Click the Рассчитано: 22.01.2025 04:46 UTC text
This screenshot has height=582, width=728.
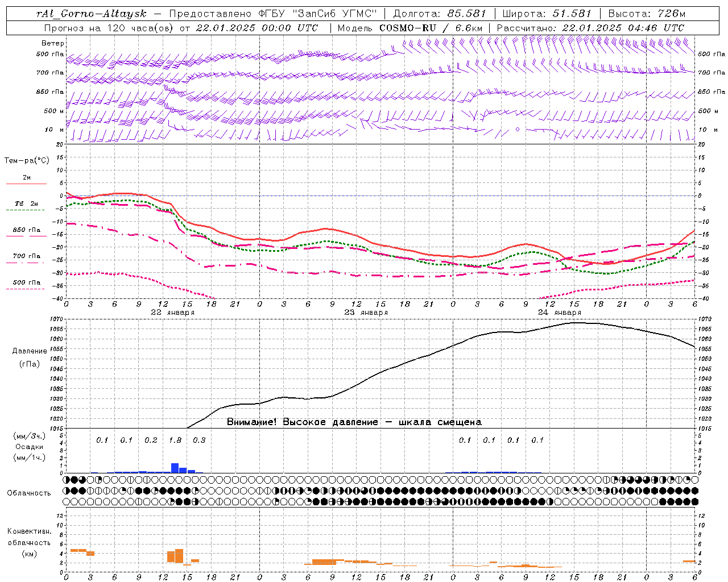click(x=590, y=28)
